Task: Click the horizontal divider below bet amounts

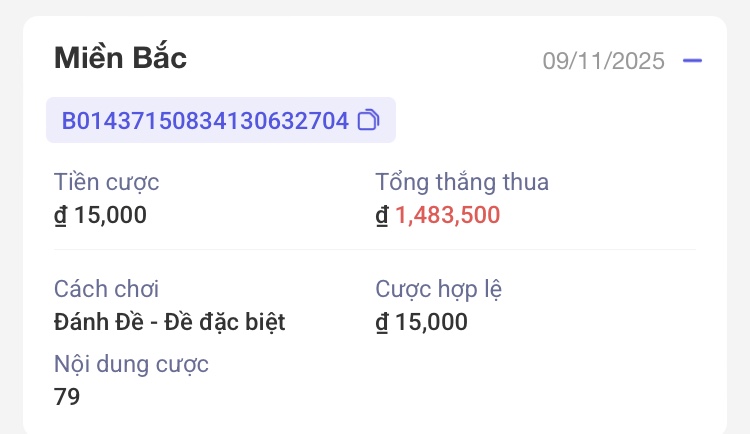Action: (x=375, y=250)
